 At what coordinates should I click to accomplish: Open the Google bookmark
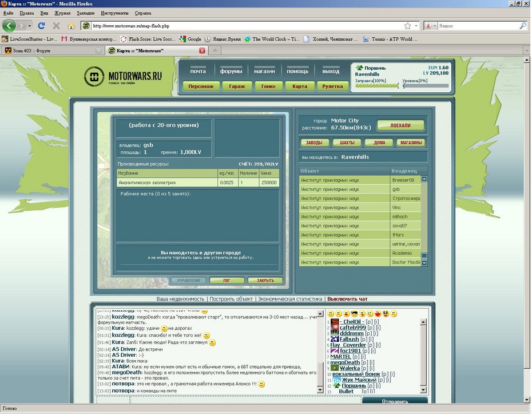(x=190, y=39)
